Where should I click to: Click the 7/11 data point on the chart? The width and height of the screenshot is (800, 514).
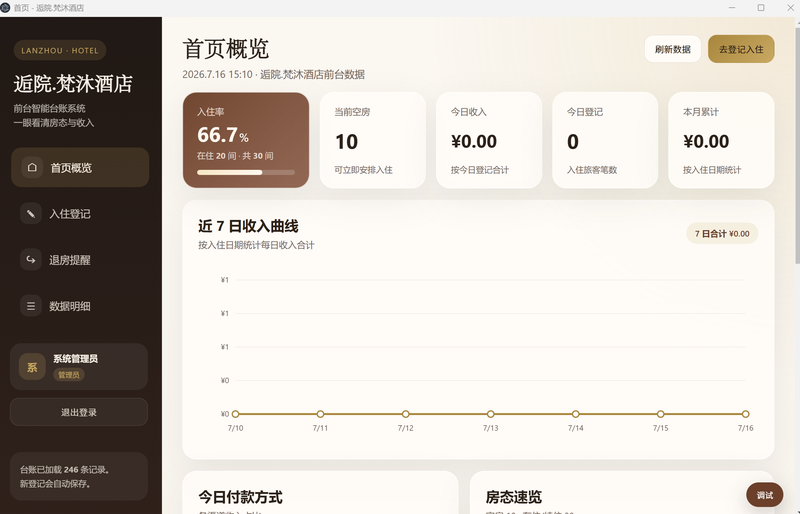(x=320, y=414)
